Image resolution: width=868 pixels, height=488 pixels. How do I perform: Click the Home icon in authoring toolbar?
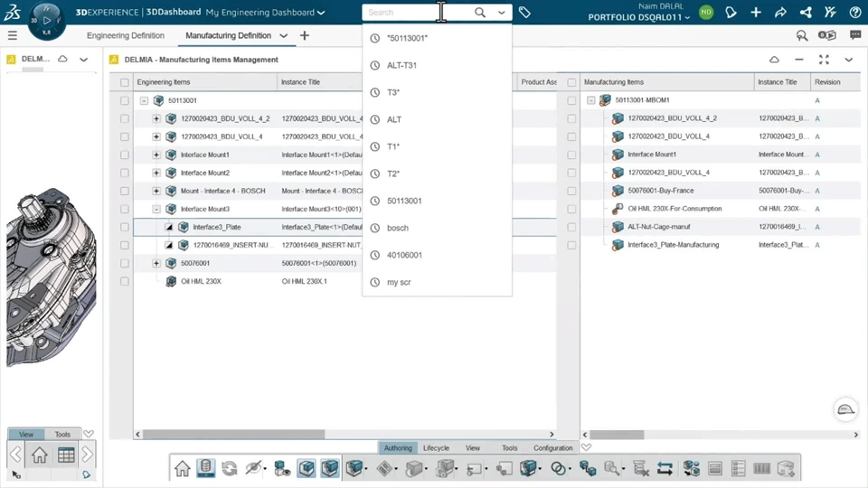pos(182,469)
